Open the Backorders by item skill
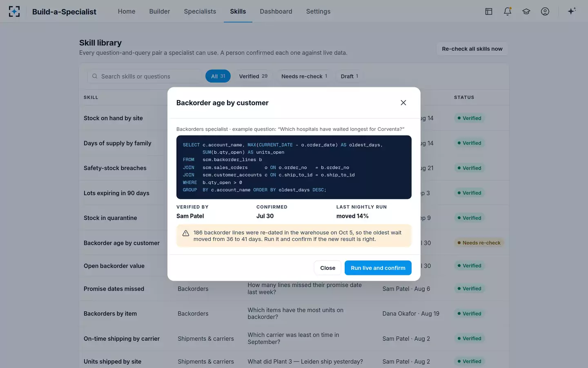This screenshot has height=368, width=588. pyautogui.click(x=110, y=314)
